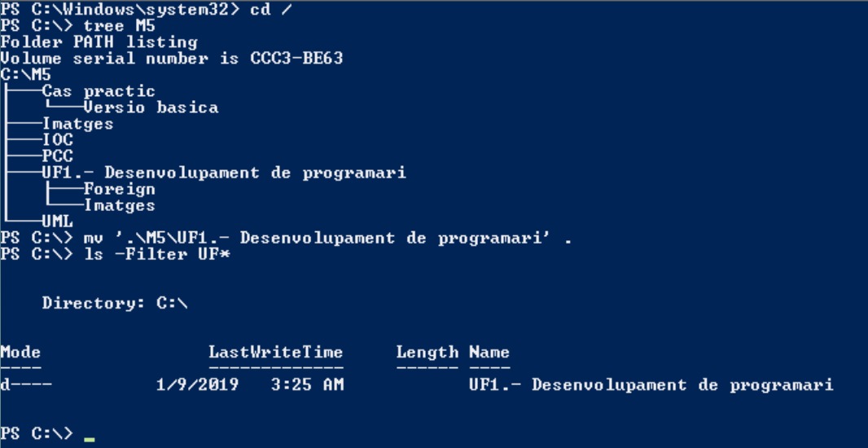Click the Length column header

pos(427,352)
